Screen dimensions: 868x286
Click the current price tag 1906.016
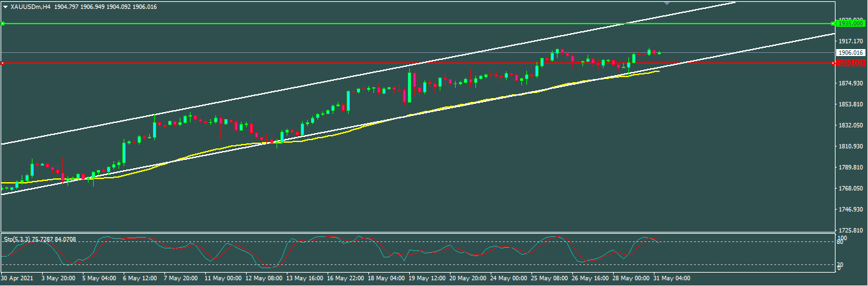tap(851, 53)
